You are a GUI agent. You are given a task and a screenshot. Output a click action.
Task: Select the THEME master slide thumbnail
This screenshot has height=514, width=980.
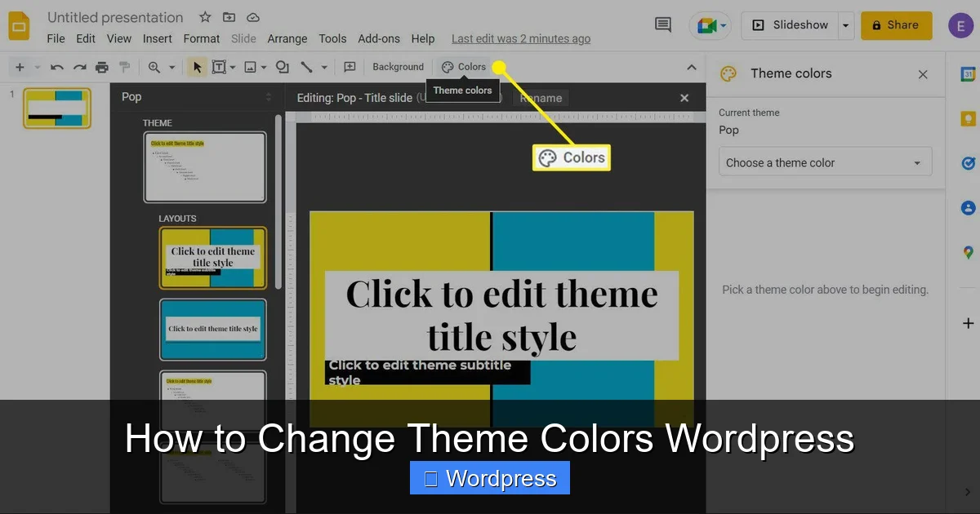[x=205, y=167]
